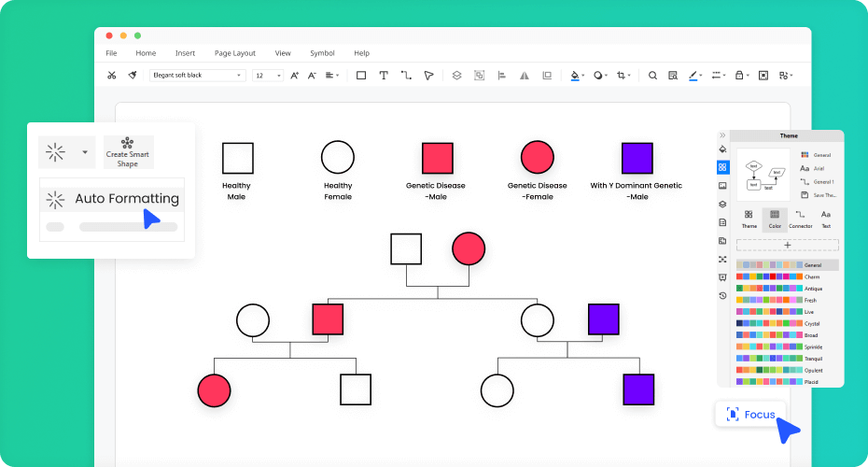Select the Charm color palette

point(778,277)
